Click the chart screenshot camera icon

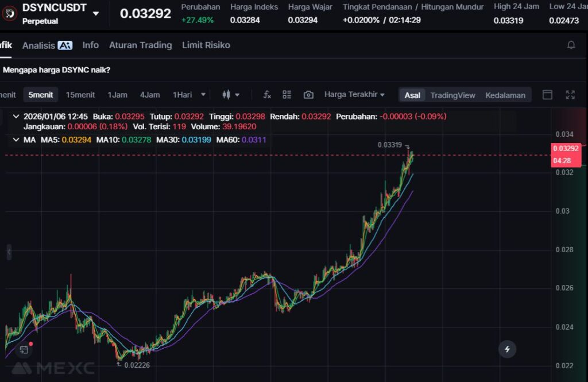[x=308, y=95]
